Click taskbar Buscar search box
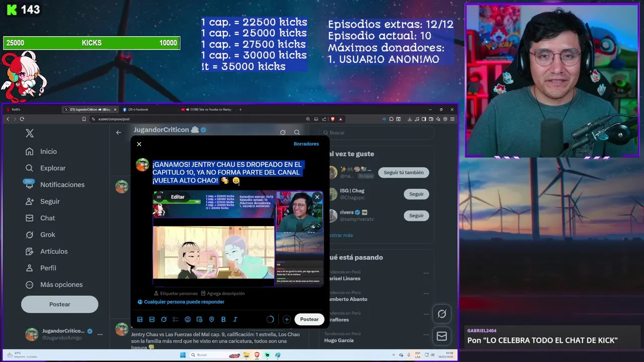Viewport: 644px width, 362px height. 215,355
